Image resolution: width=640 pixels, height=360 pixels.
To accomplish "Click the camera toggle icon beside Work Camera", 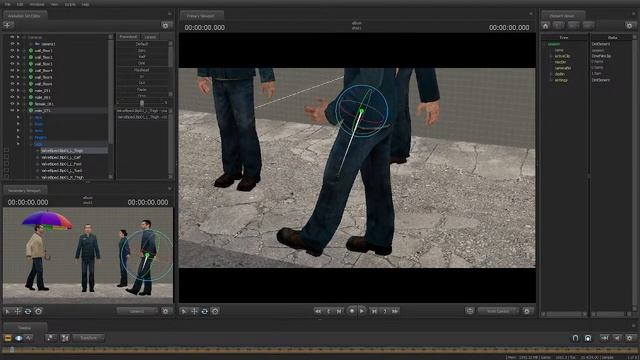I will [470, 311].
